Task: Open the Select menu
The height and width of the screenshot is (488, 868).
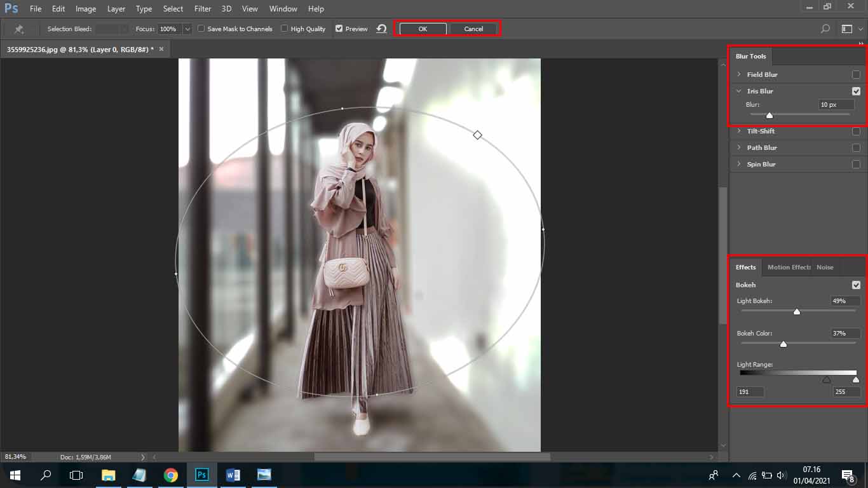Action: [x=173, y=8]
